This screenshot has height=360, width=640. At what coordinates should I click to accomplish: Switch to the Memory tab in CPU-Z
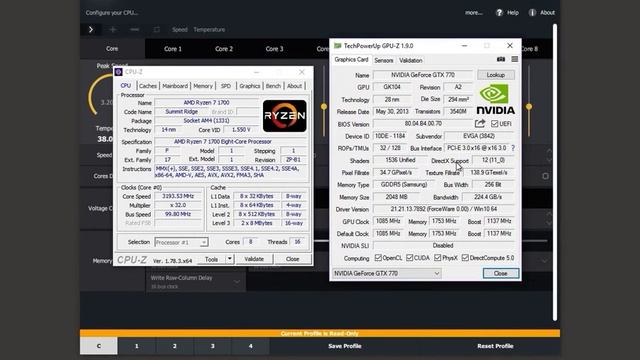coord(203,86)
